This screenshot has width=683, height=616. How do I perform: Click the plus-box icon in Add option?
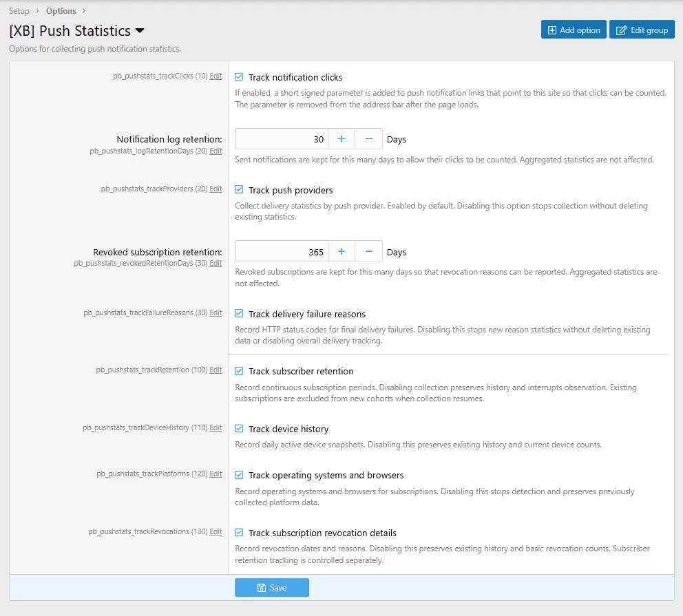point(552,30)
